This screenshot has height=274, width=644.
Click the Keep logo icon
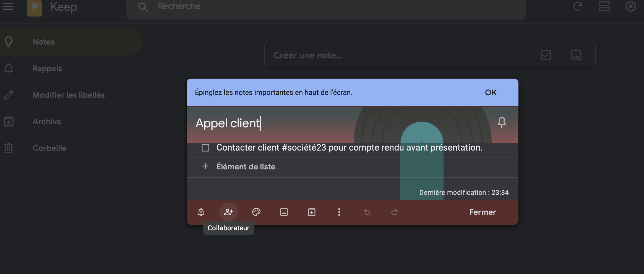[x=35, y=8]
